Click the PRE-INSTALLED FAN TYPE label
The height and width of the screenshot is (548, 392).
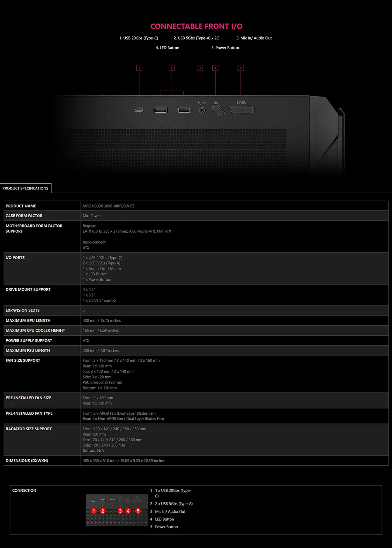click(29, 413)
